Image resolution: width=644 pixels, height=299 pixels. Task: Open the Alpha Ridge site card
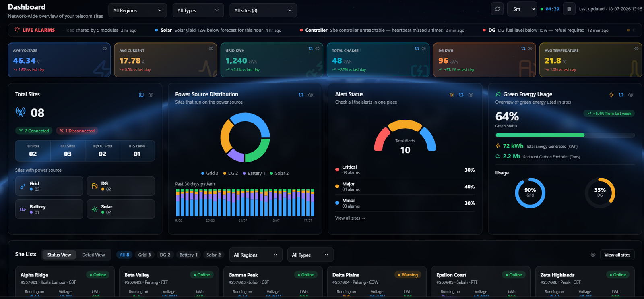tap(64, 282)
